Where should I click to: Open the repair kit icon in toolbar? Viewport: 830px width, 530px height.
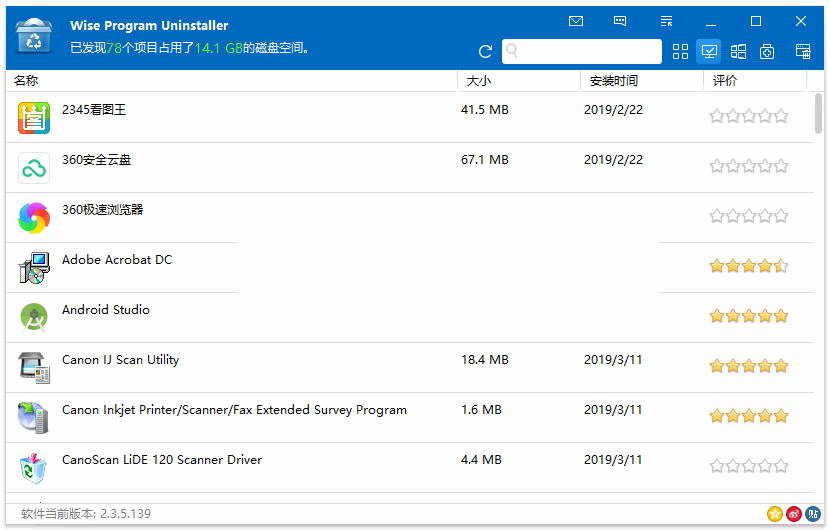pos(767,52)
